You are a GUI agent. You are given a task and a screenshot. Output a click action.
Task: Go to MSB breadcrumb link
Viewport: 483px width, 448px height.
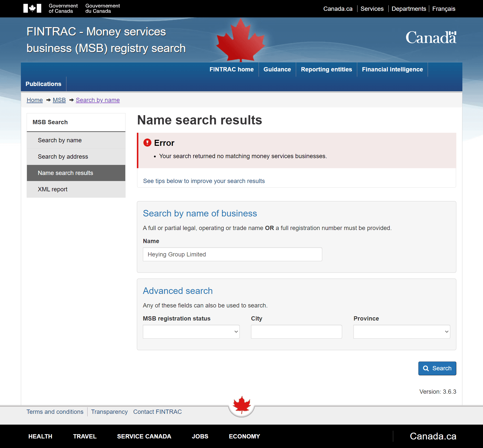coord(59,100)
